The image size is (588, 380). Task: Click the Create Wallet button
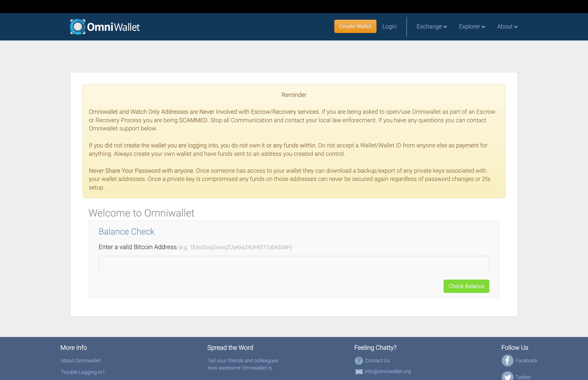coord(355,26)
